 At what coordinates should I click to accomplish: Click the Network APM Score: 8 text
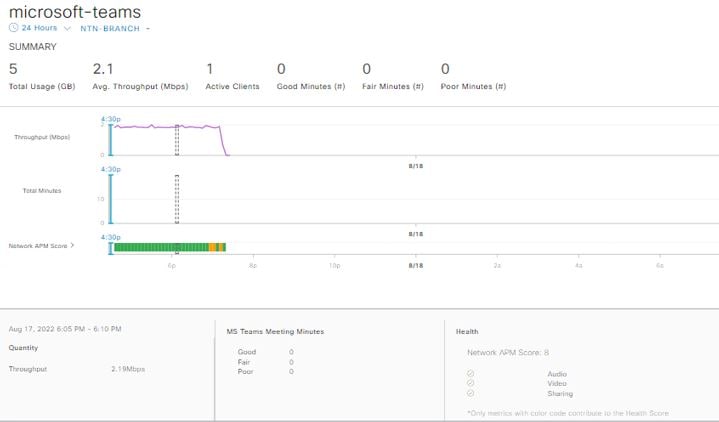coord(508,352)
